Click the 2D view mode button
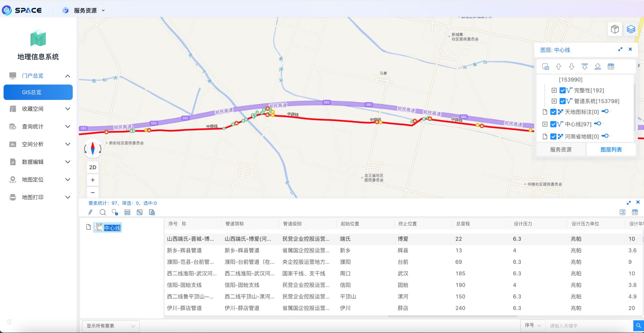The width and height of the screenshot is (644, 333). coord(93,167)
